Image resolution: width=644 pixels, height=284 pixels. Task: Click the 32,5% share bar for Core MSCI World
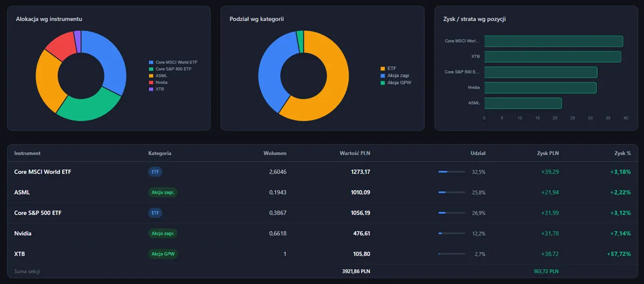tap(452, 172)
